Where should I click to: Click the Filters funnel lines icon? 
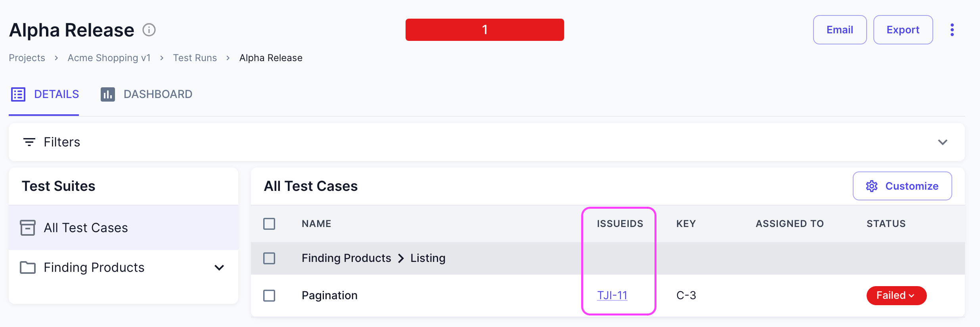tap(29, 142)
